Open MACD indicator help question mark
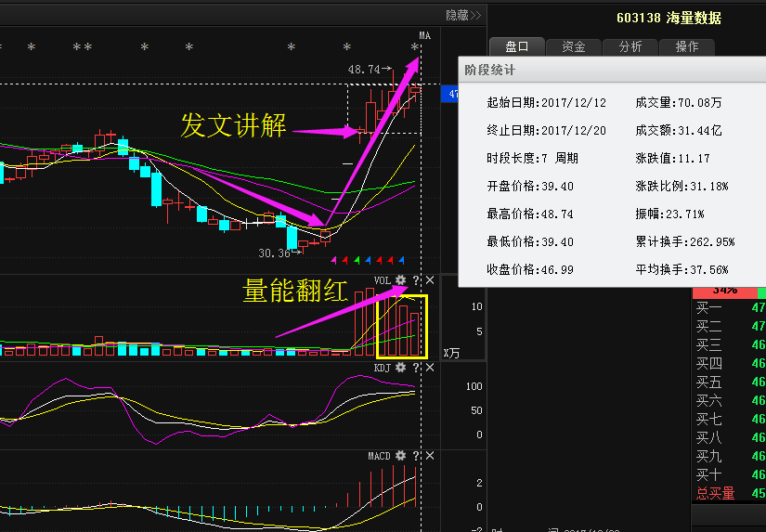 [416, 455]
